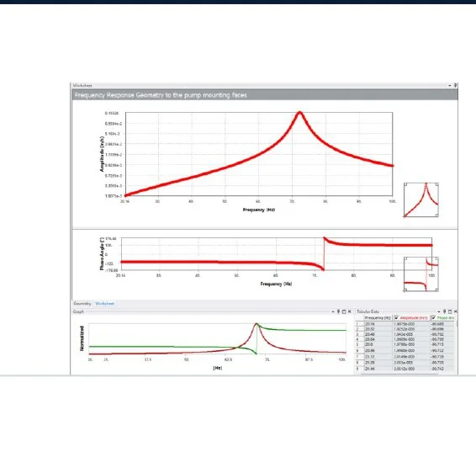Click the phase angle plot overview thumbnail
The width and height of the screenshot is (476, 452).
pyautogui.click(x=420, y=274)
